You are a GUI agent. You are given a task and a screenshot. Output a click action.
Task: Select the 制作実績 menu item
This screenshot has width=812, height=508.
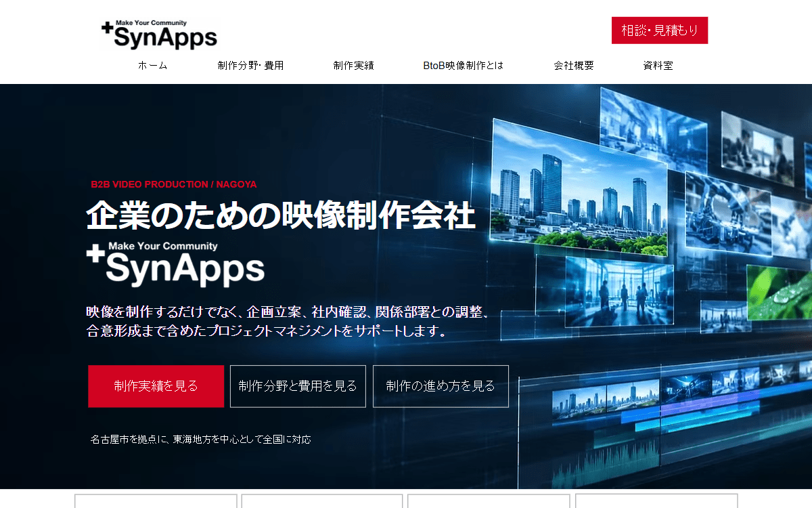(353, 66)
